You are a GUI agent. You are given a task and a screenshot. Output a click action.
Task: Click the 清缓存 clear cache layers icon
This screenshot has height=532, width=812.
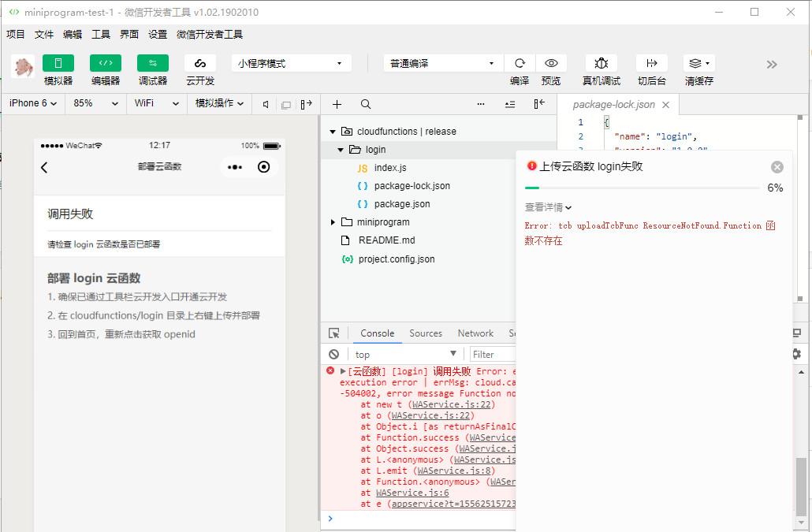coord(698,63)
